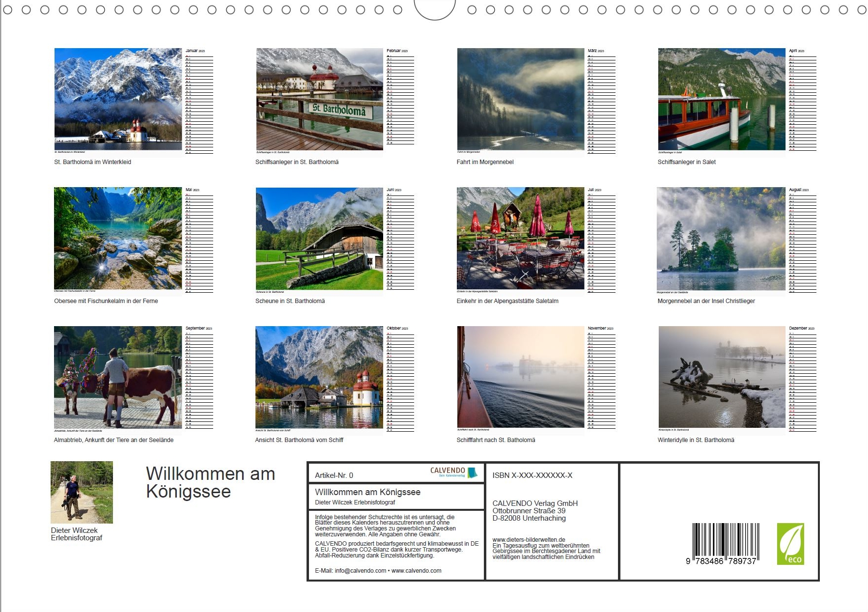Click the www.calvendo.com link

click(416, 571)
